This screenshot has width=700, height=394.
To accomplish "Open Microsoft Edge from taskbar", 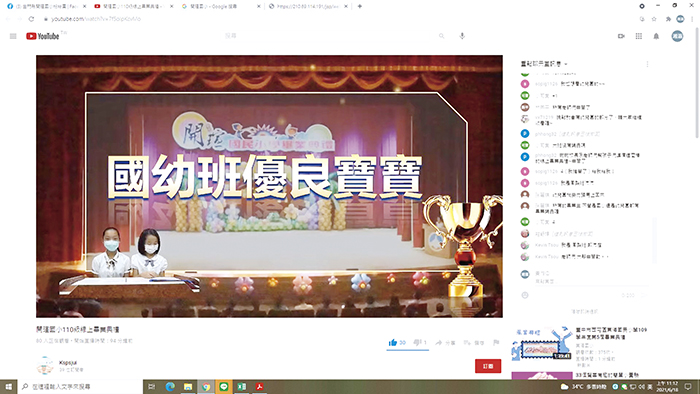I will (x=170, y=386).
